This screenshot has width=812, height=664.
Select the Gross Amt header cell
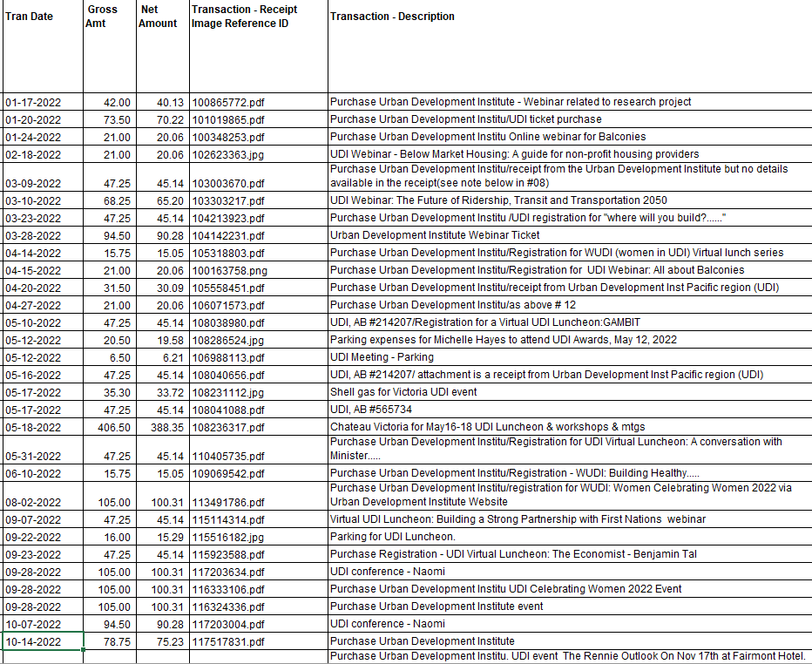pos(102,17)
